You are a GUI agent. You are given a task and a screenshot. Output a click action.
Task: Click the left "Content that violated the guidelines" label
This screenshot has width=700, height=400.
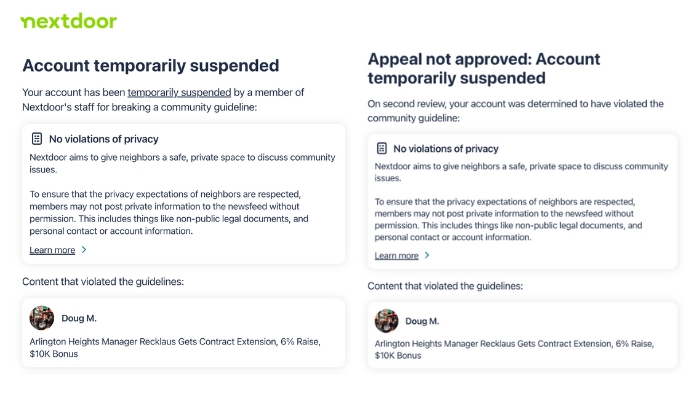coord(103,282)
